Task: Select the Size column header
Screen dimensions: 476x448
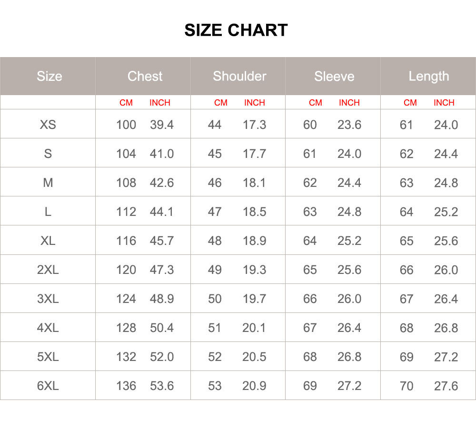Action: (x=49, y=76)
